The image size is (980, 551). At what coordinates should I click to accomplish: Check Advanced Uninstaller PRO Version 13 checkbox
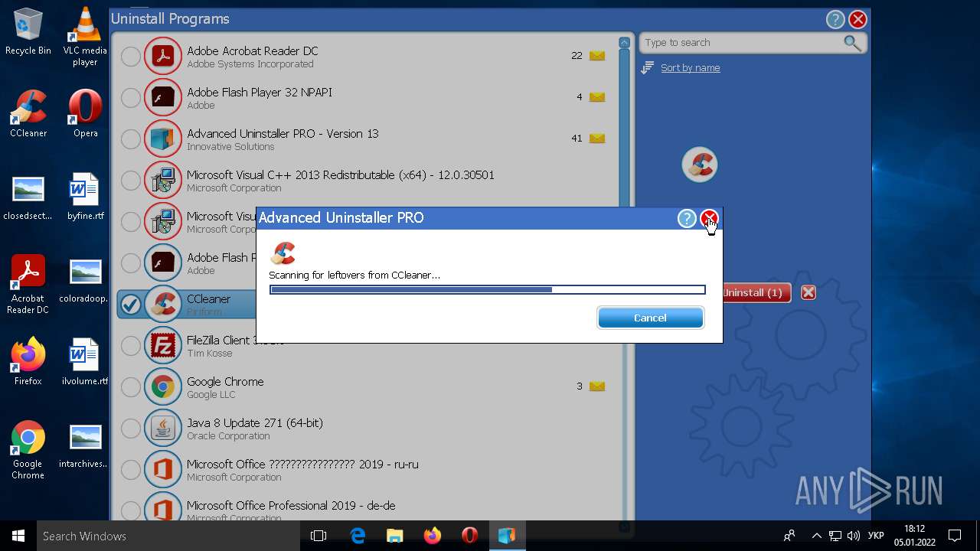click(x=131, y=139)
